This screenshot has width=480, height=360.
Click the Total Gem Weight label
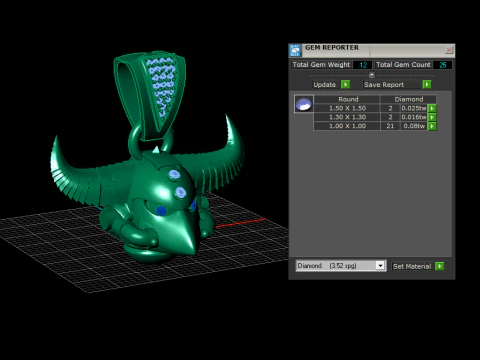click(x=321, y=65)
